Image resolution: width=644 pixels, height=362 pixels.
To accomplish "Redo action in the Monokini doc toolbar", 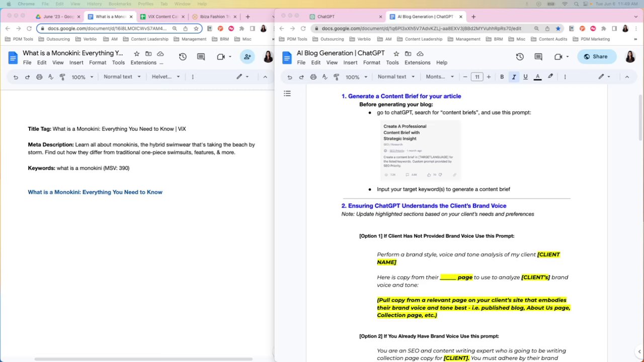I will click(x=27, y=77).
